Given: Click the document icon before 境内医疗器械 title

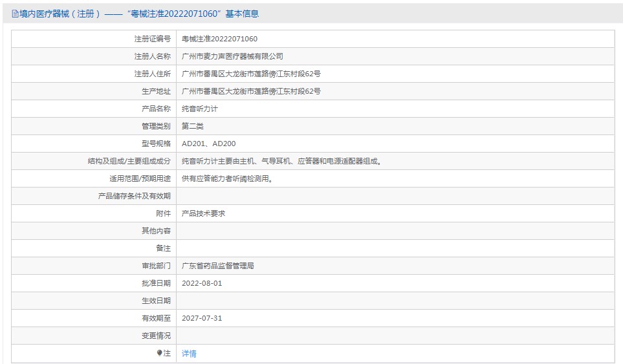Looking at the screenshot, I should (x=15, y=14).
